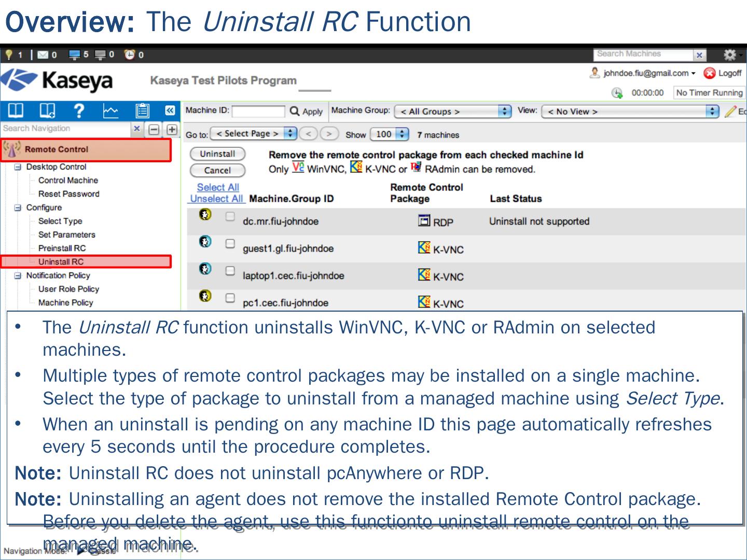Click the Kaseya logo
Image resolution: width=747 pixels, height=560 pixels.
[x=57, y=80]
